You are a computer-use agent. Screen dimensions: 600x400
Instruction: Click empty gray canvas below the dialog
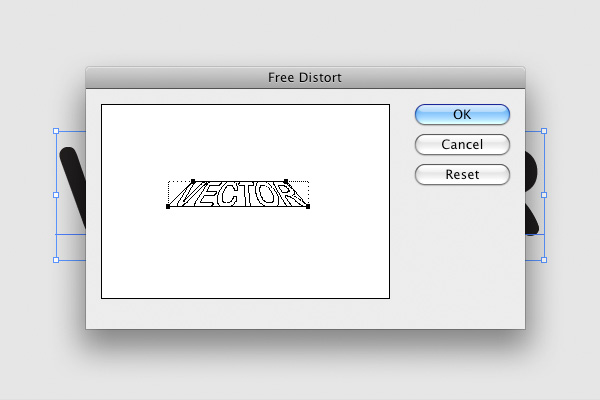(300, 370)
